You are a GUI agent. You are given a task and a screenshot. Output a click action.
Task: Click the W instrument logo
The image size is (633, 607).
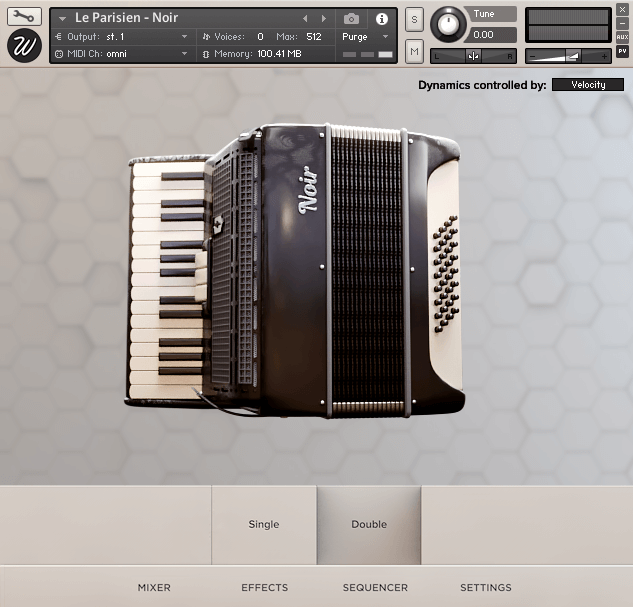[24, 46]
